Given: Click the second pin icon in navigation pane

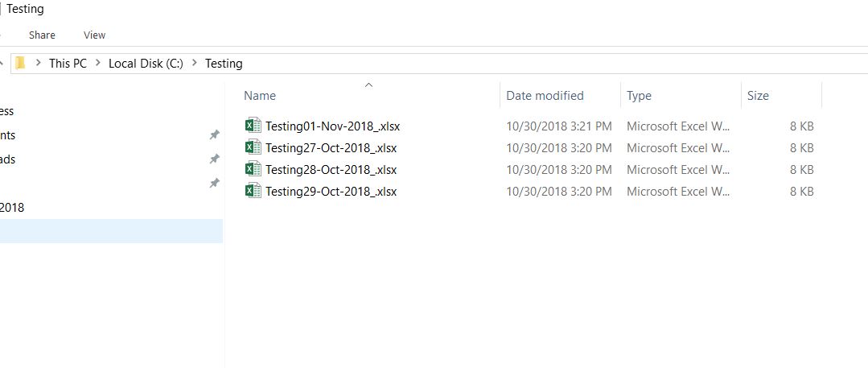Looking at the screenshot, I should 214,159.
